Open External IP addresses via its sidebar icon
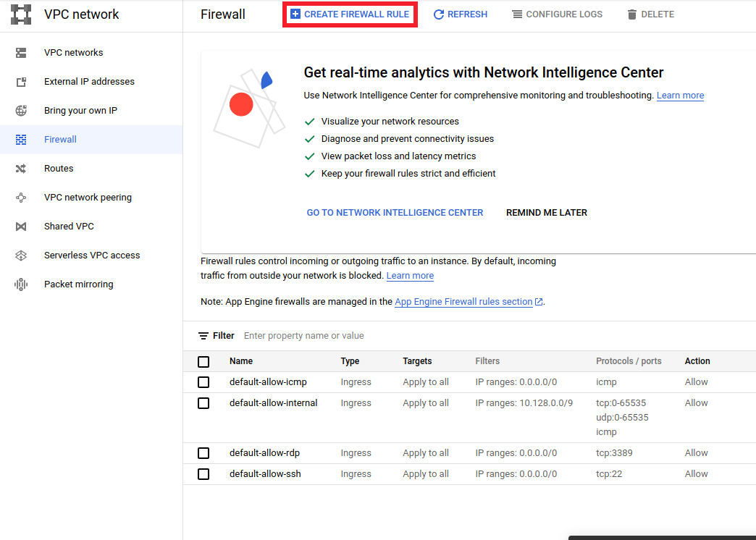This screenshot has width=756, height=540. click(22, 81)
